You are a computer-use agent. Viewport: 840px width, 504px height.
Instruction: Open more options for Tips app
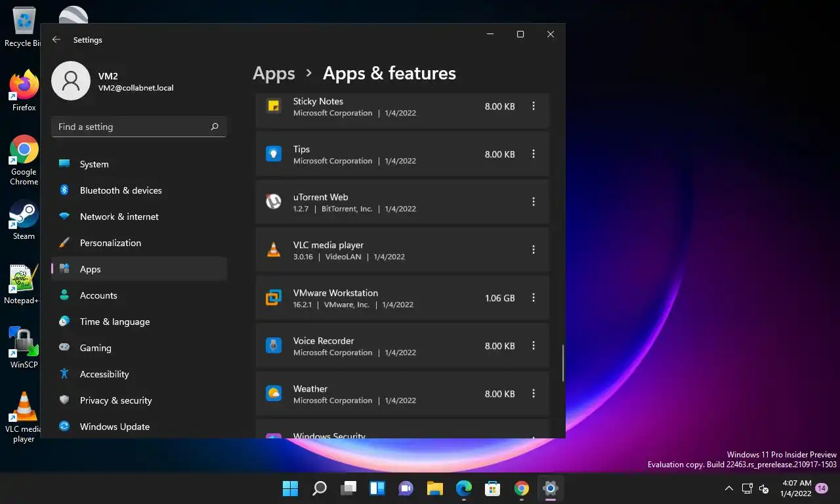[534, 154]
